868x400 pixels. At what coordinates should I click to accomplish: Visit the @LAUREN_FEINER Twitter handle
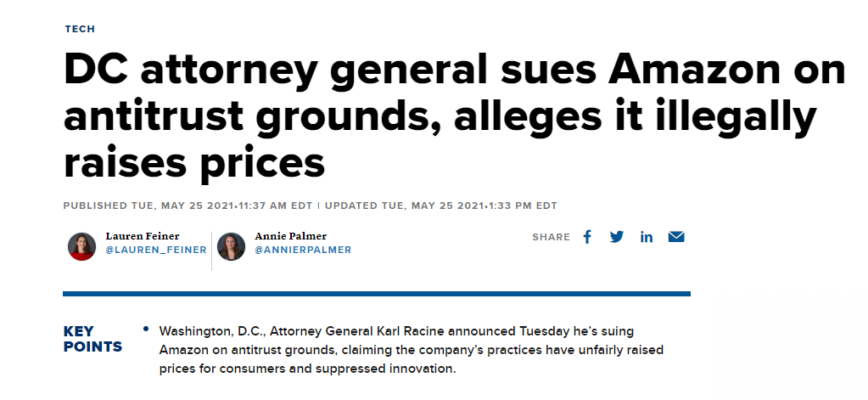click(x=155, y=250)
